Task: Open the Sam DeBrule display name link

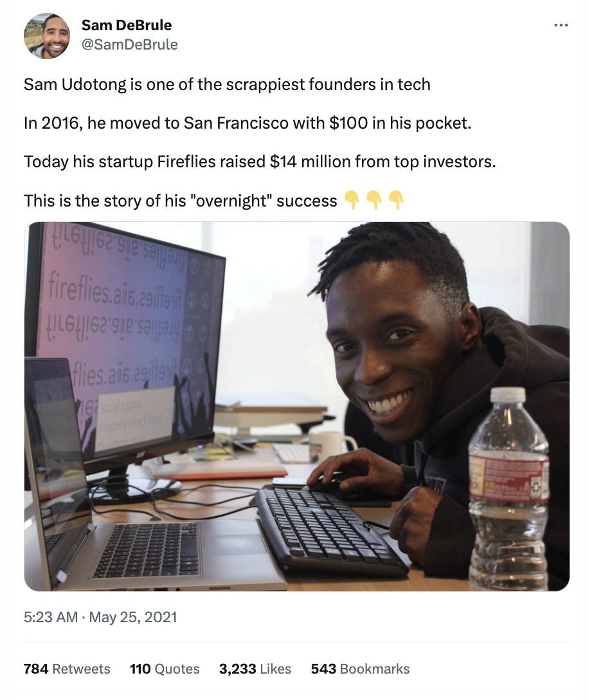Action: pos(127,26)
